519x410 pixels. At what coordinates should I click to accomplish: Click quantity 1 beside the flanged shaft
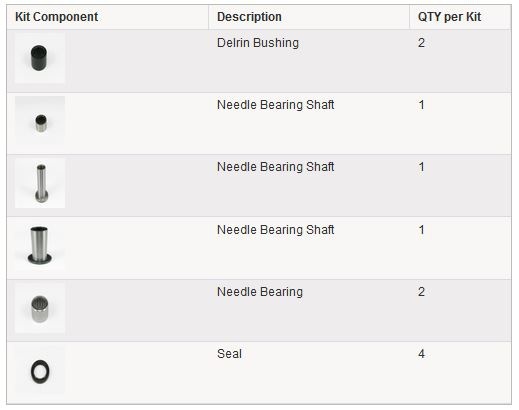click(421, 230)
